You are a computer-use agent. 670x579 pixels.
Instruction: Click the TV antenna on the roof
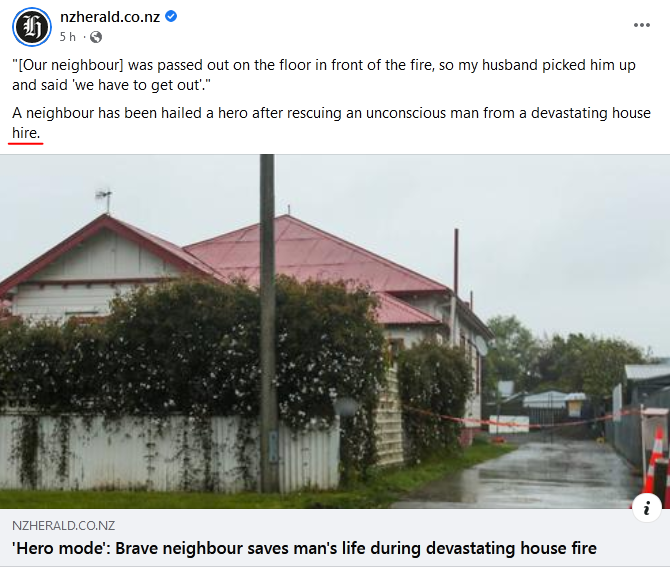click(x=105, y=199)
